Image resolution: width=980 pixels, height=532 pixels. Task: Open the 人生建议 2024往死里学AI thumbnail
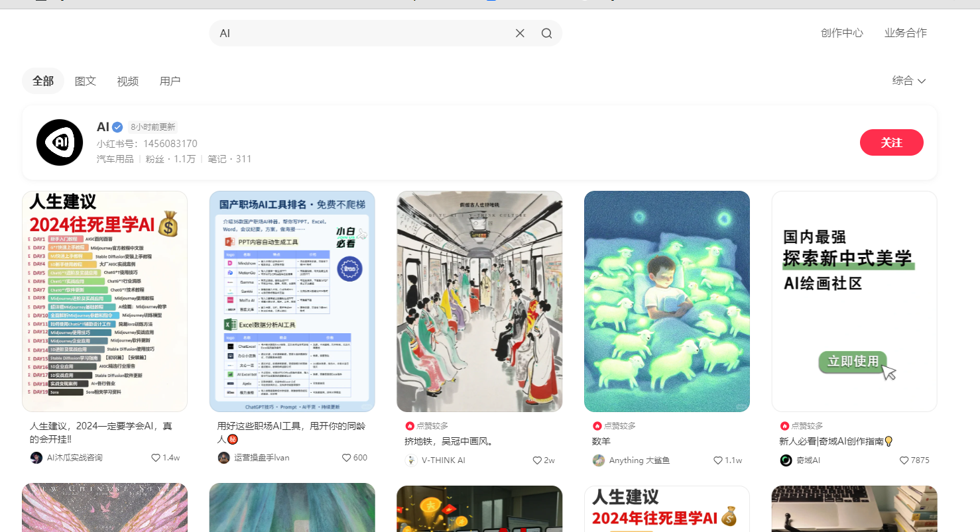tap(105, 301)
